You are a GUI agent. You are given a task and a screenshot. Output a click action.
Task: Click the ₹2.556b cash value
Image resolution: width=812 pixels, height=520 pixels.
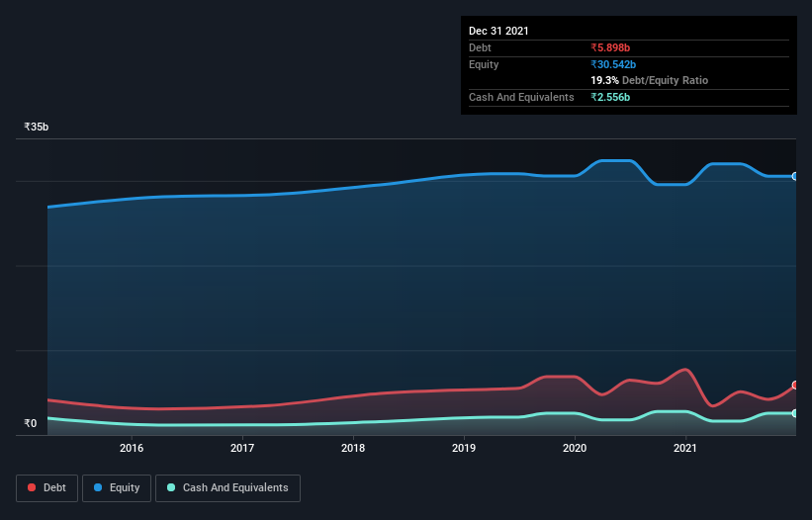(x=610, y=97)
